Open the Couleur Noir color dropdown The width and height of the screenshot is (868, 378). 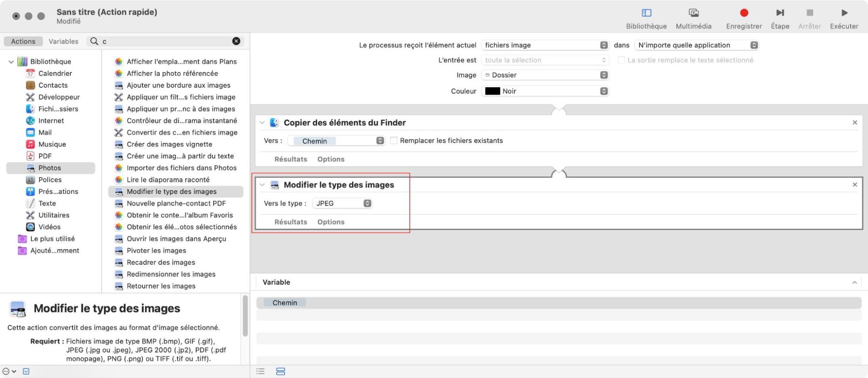pyautogui.click(x=545, y=91)
